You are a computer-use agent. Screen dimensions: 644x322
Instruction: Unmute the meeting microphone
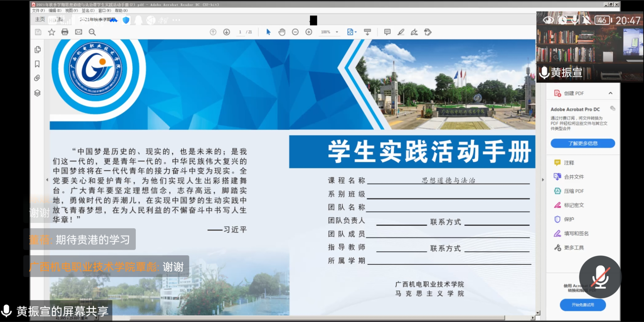pyautogui.click(x=600, y=276)
